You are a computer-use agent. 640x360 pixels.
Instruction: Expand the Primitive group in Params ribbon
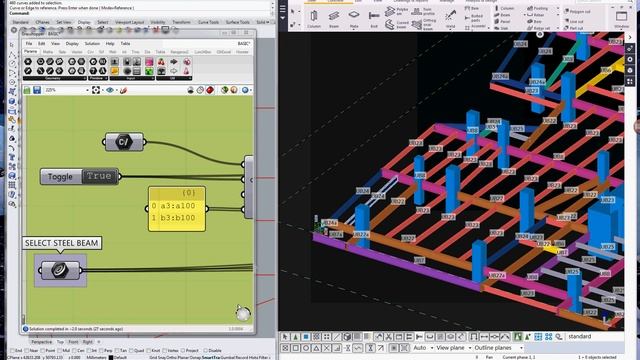(x=98, y=78)
